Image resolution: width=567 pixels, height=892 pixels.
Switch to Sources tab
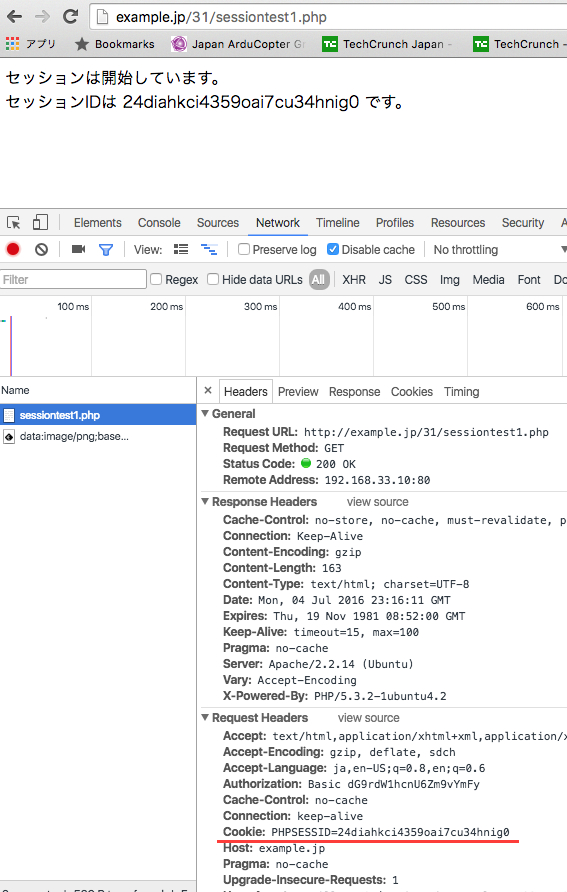(x=218, y=223)
